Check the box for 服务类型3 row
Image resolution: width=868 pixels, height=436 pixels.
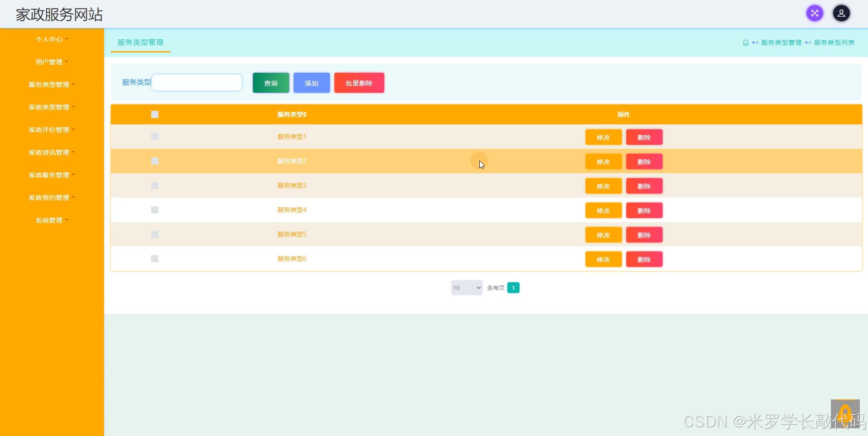tap(155, 185)
